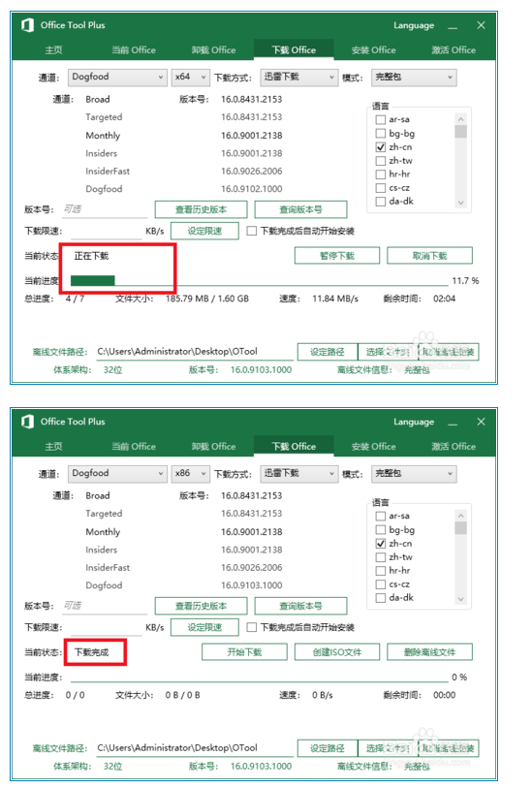Check zh-tw language in x64 window
The image size is (532, 788).
381,160
